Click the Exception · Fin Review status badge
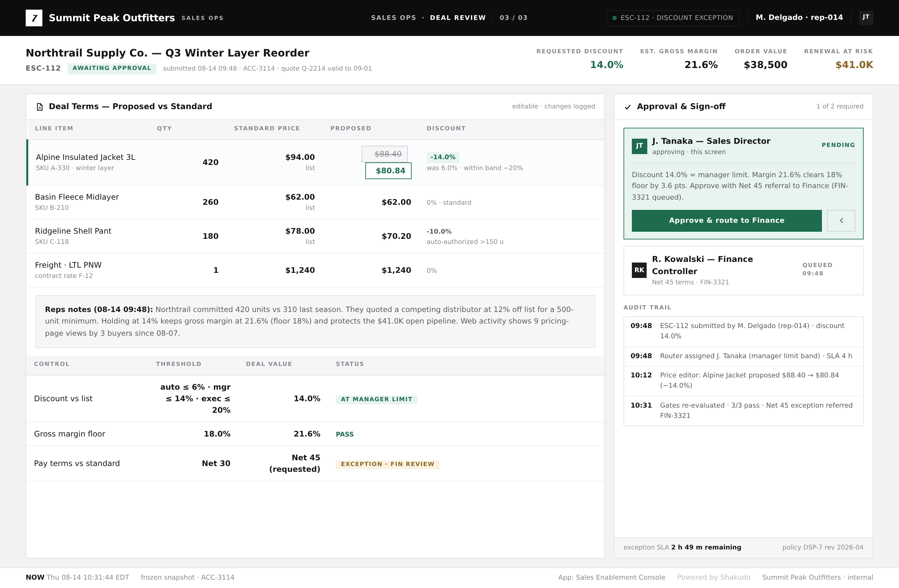Viewport: 899px width, 588px height. [388, 464]
